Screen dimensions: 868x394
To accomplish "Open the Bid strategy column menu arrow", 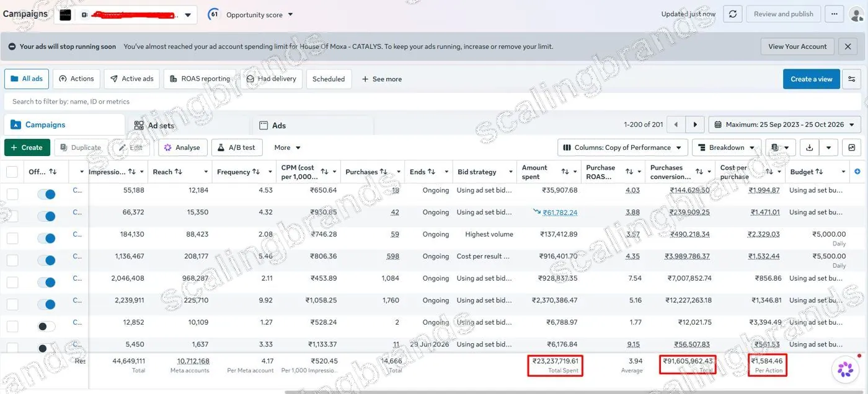I will click(511, 172).
